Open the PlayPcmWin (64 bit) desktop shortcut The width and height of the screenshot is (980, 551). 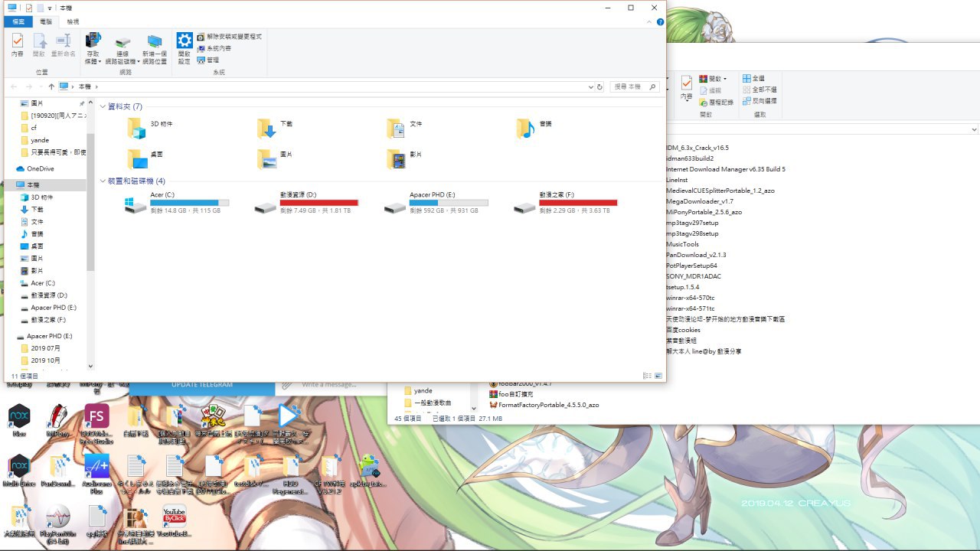(58, 525)
